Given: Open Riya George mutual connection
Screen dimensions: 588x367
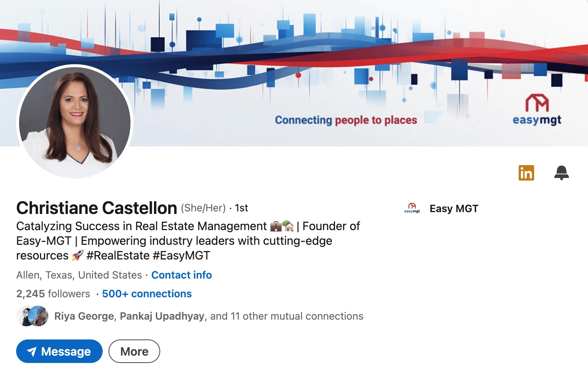Looking at the screenshot, I should [84, 316].
